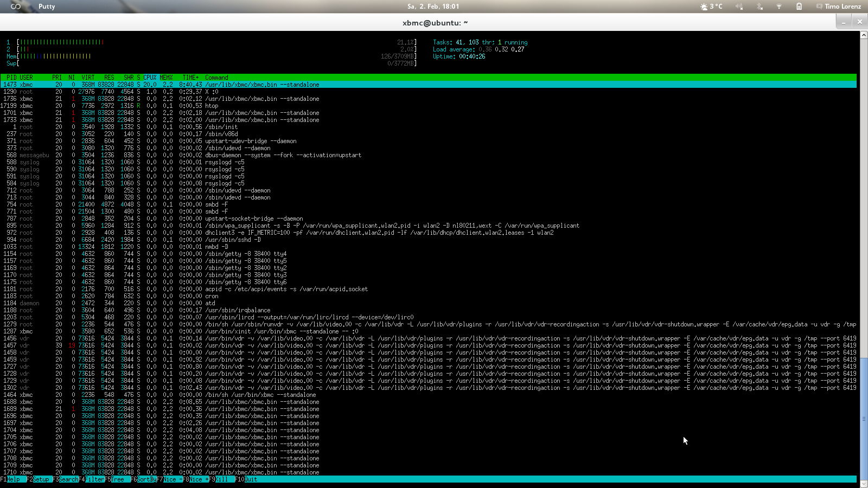The image size is (868, 488).
Task: Choose F9 Kill in the htop footer
Action: [222, 479]
